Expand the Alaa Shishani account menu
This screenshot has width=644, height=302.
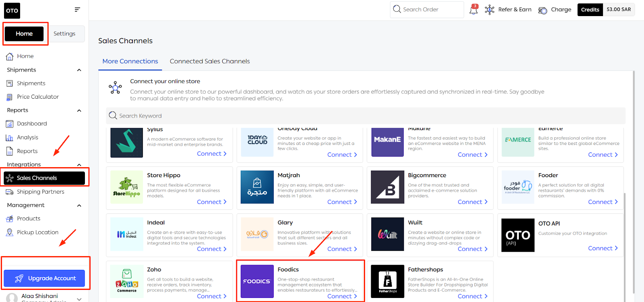tap(79, 299)
